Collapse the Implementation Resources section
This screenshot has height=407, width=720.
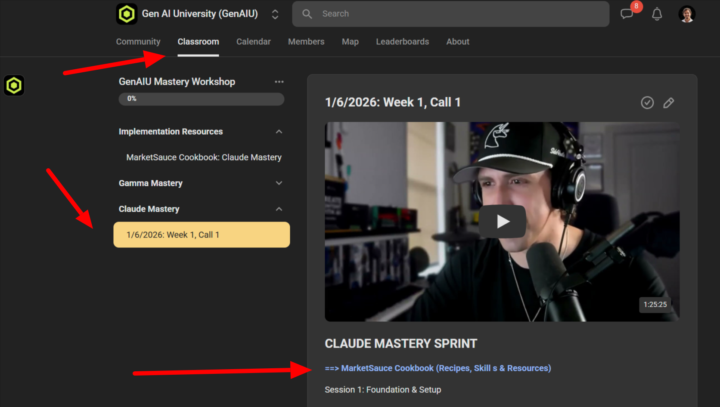point(279,132)
